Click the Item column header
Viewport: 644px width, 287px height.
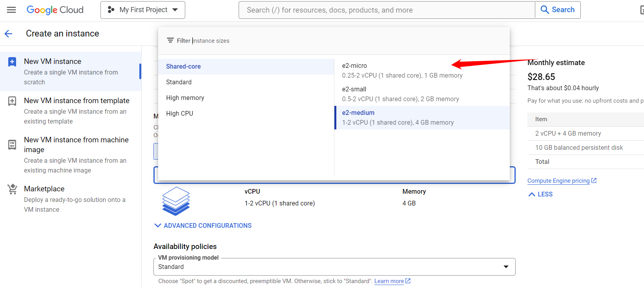tap(541, 119)
